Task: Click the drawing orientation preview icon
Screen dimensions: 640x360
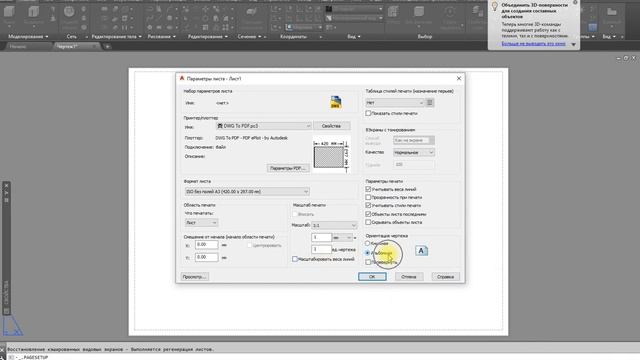Action: 421,251
